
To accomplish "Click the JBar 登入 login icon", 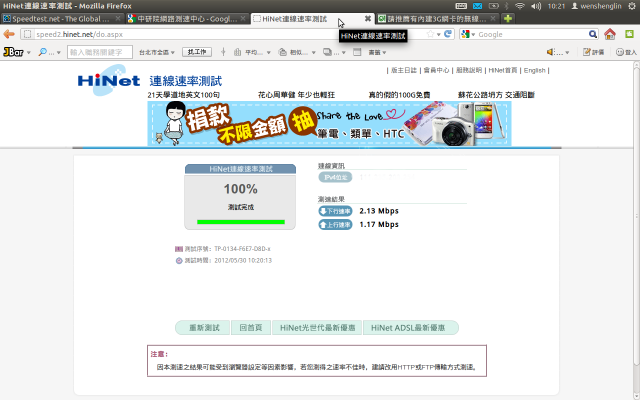I will (626, 52).
